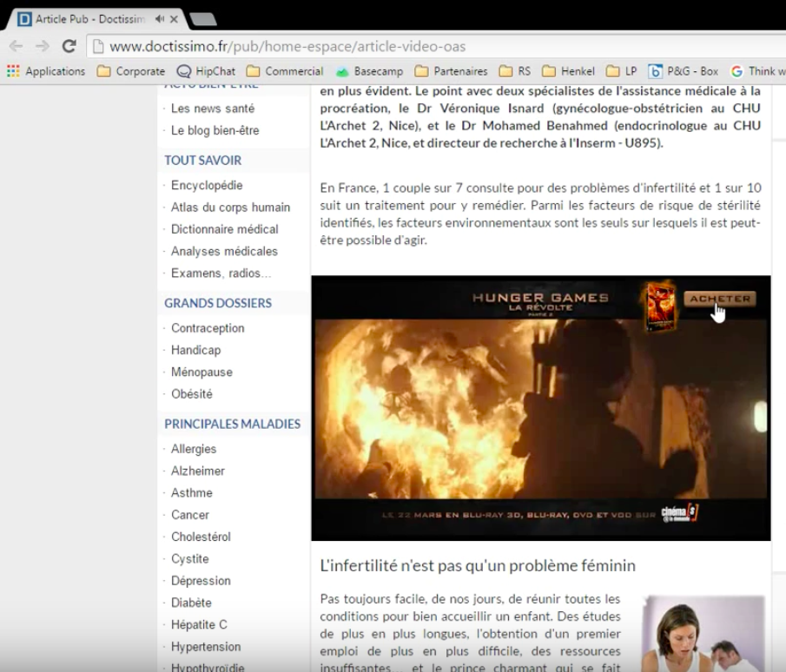Screen dimensions: 786x672
Task: Open Le blog bien-être link
Action: 215,130
